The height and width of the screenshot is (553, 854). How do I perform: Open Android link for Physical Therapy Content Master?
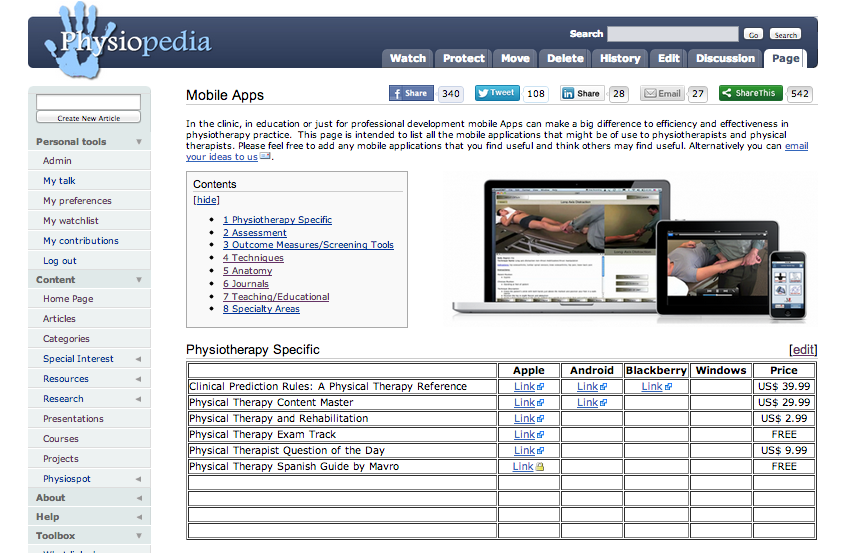pyautogui.click(x=591, y=403)
